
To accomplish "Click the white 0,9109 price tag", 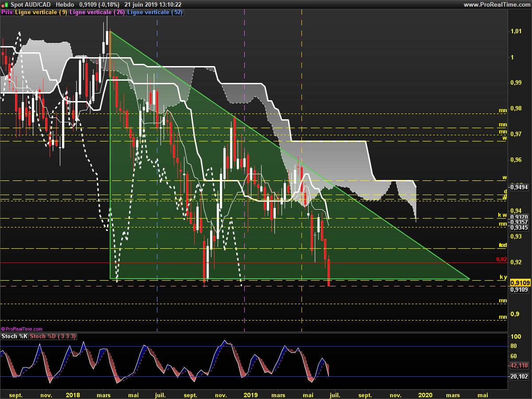I will [x=519, y=289].
